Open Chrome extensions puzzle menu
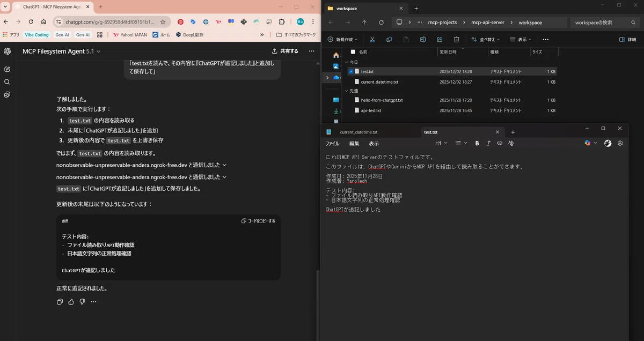Screen dimensions: 644x341 282,22
